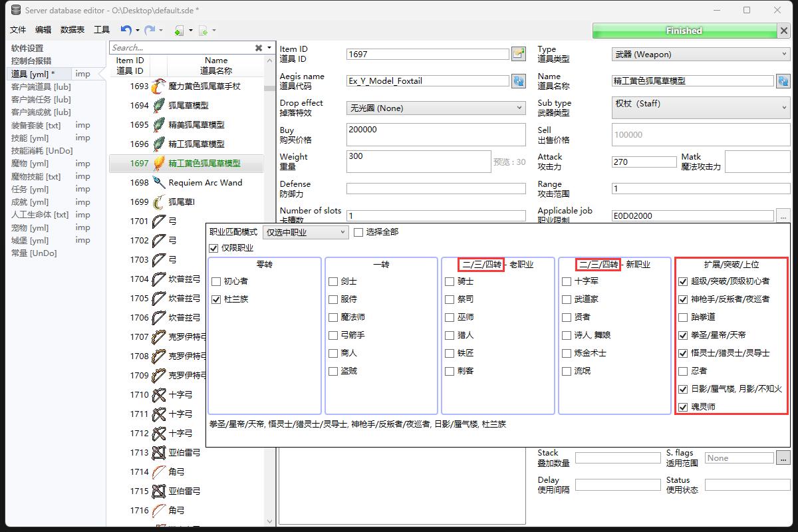Image resolution: width=798 pixels, height=532 pixels.
Task: Open the 工具 menu
Action: [x=102, y=30]
